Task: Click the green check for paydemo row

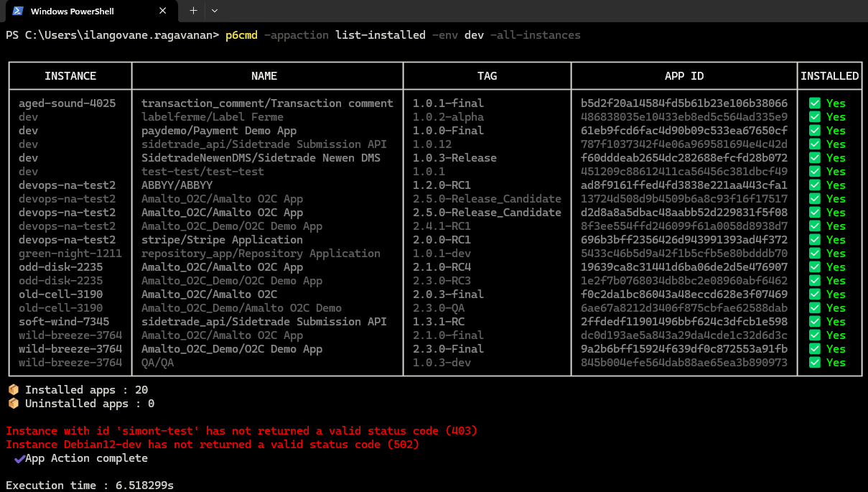Action: (x=815, y=131)
